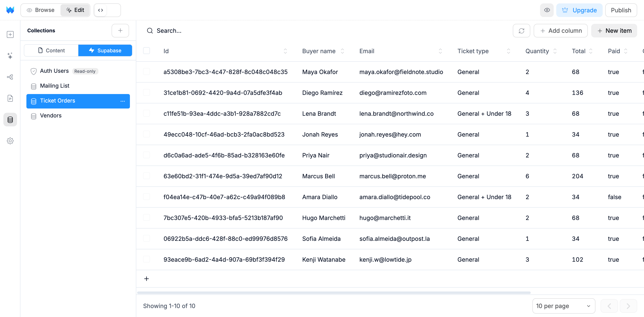The height and width of the screenshot is (317, 644).
Task: Click the WeWeb logo icon
Action: (x=10, y=10)
